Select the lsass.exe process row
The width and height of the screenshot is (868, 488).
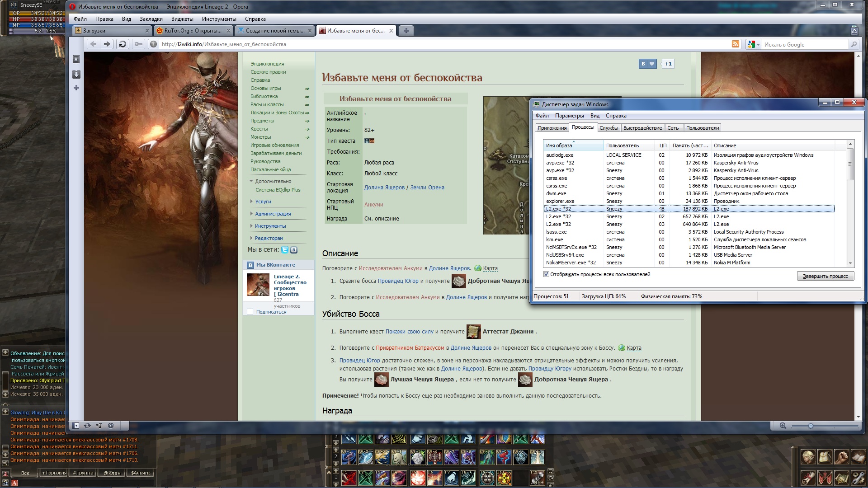pyautogui.click(x=689, y=232)
